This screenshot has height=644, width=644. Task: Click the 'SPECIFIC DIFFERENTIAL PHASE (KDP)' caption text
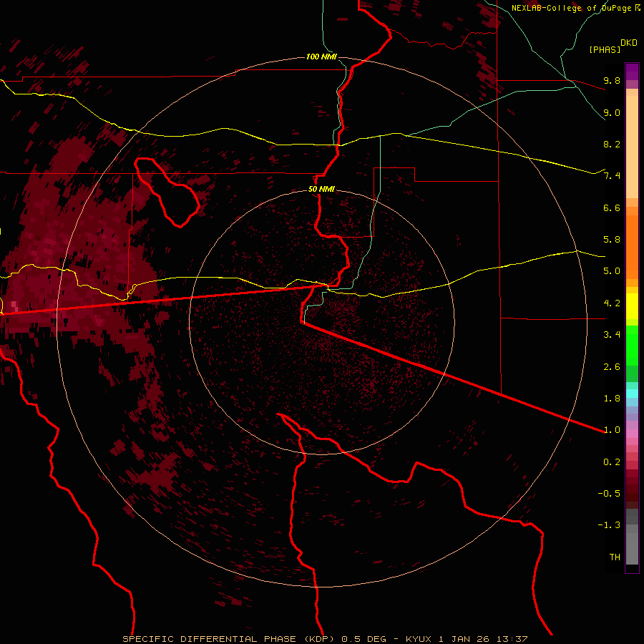tap(230, 639)
